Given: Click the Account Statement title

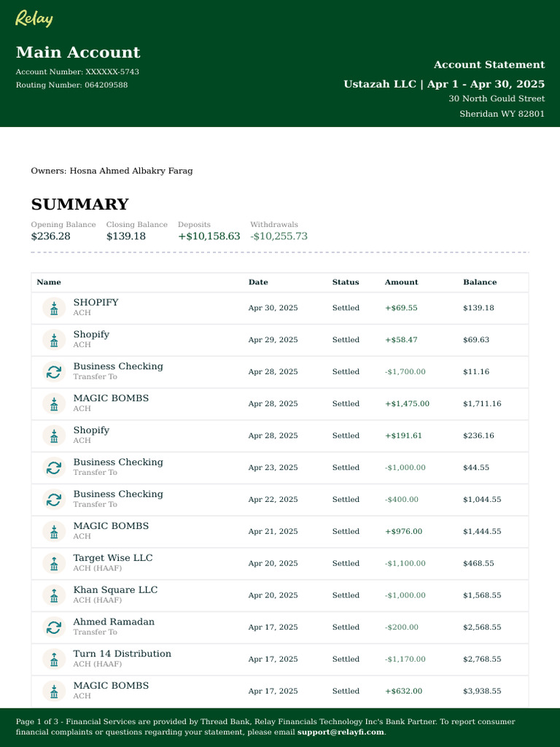Looking at the screenshot, I should 489,65.
